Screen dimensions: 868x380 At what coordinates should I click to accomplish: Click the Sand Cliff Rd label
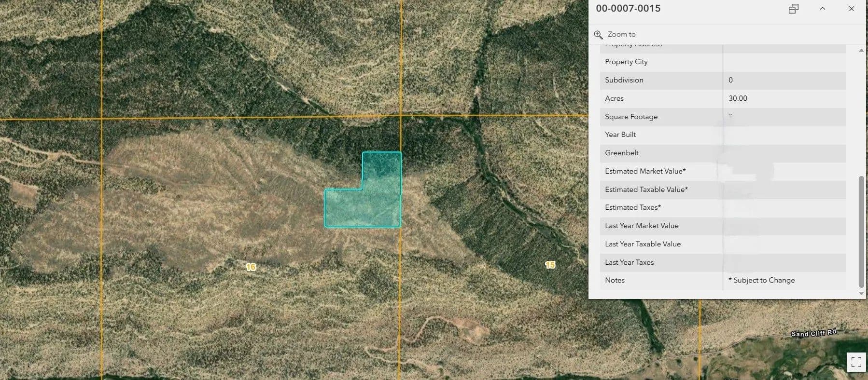coord(813,333)
